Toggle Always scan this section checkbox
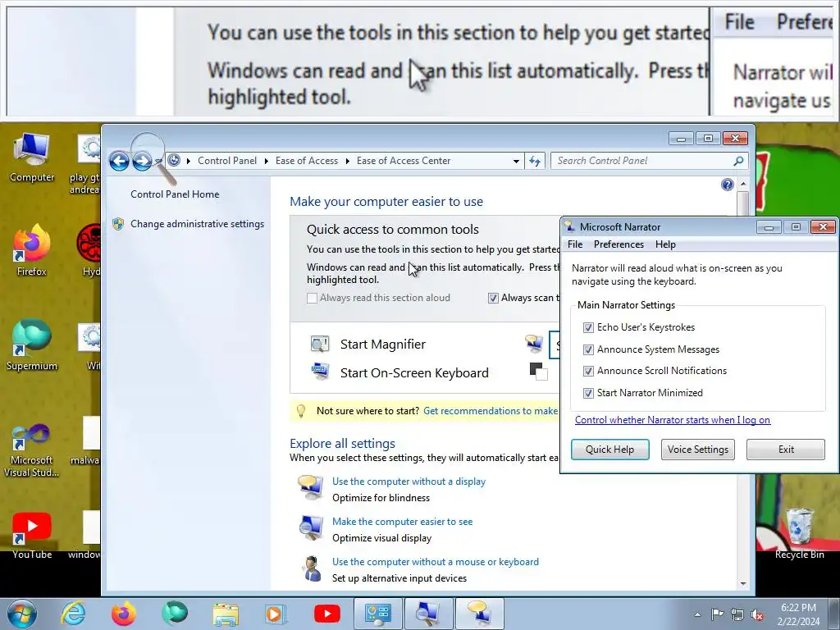This screenshot has height=630, width=840. (x=493, y=298)
